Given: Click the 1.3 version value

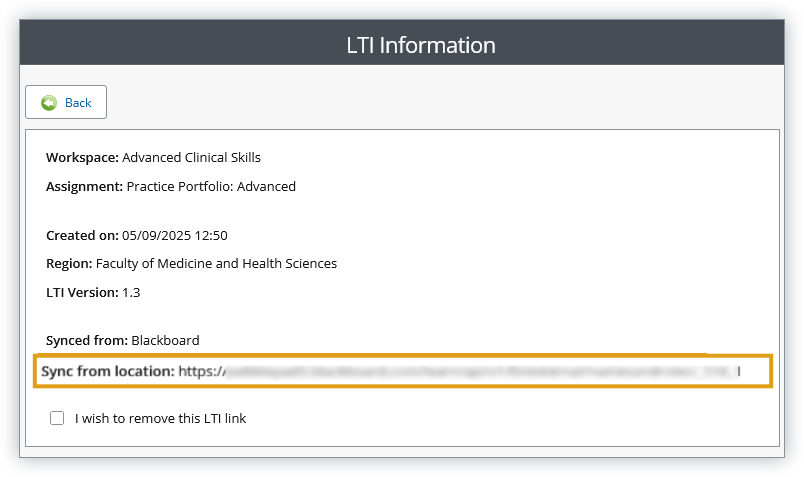Looking at the screenshot, I should [131, 292].
